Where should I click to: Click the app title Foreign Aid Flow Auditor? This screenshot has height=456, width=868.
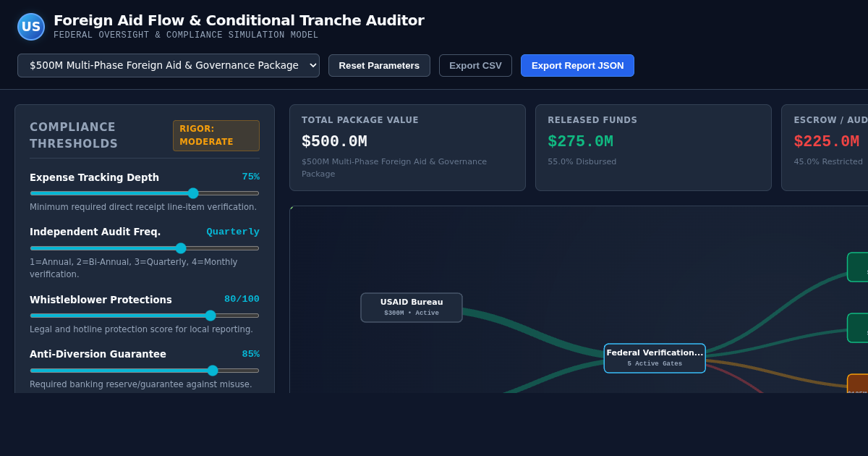(x=239, y=20)
